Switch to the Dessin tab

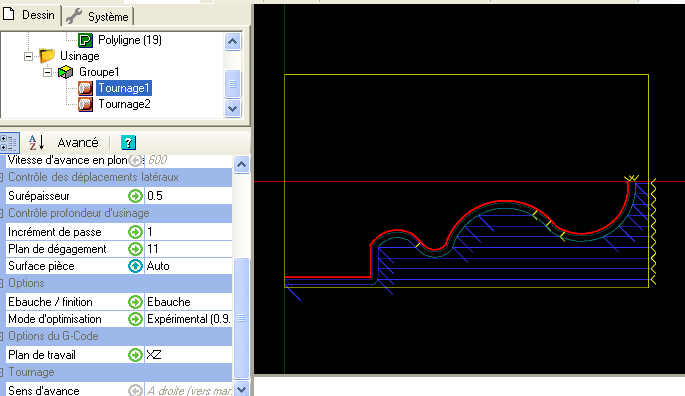[x=30, y=15]
